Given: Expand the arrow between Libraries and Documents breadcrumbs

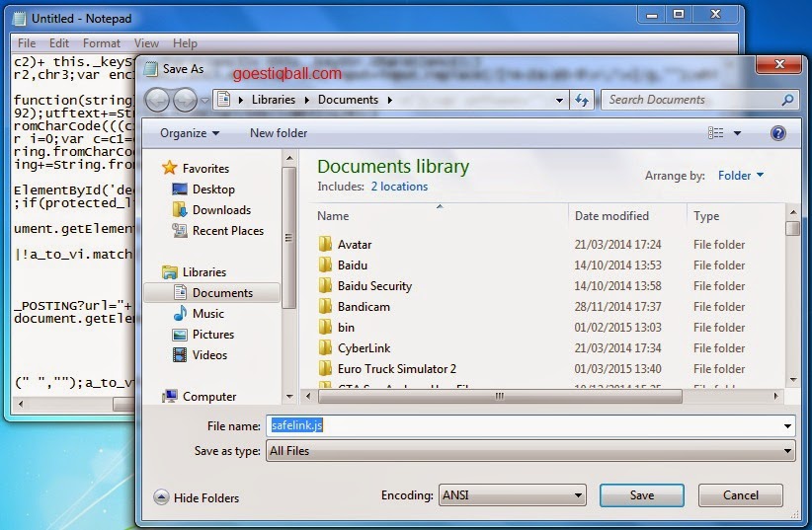Looking at the screenshot, I should [x=306, y=100].
